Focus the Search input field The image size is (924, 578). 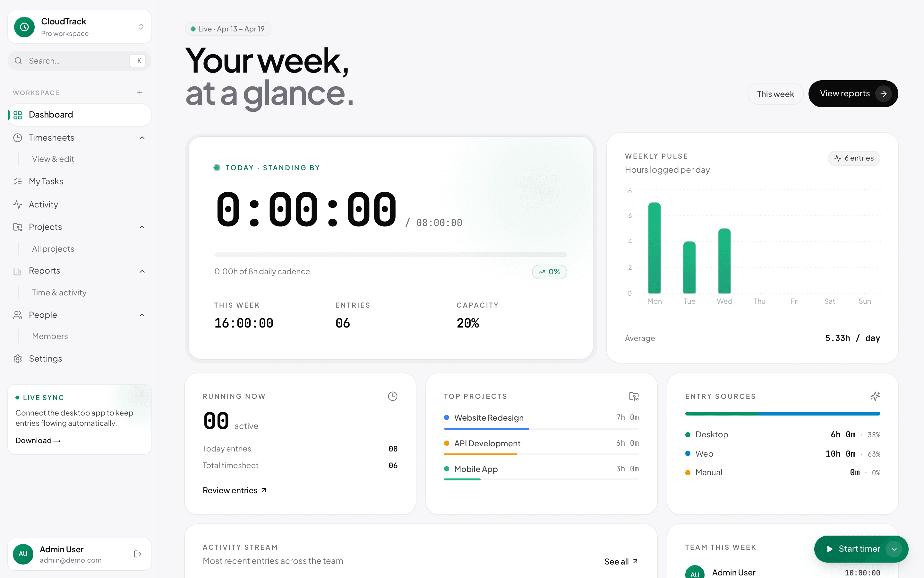click(x=80, y=61)
